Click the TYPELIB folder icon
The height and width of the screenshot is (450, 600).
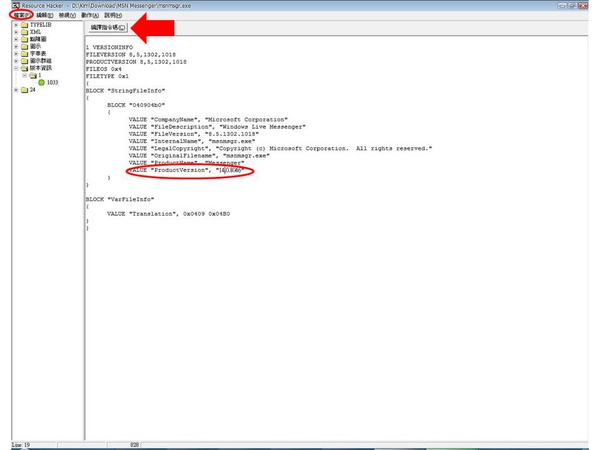[24, 25]
